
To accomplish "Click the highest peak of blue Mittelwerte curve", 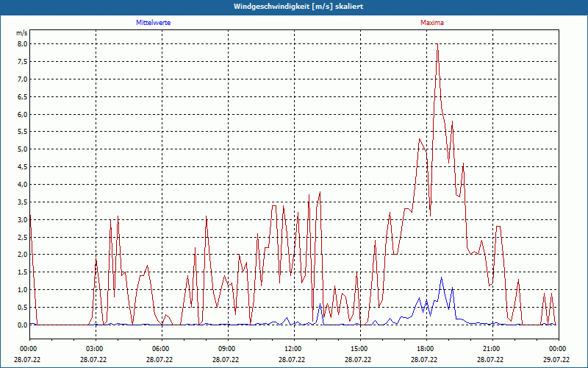I will coord(442,277).
